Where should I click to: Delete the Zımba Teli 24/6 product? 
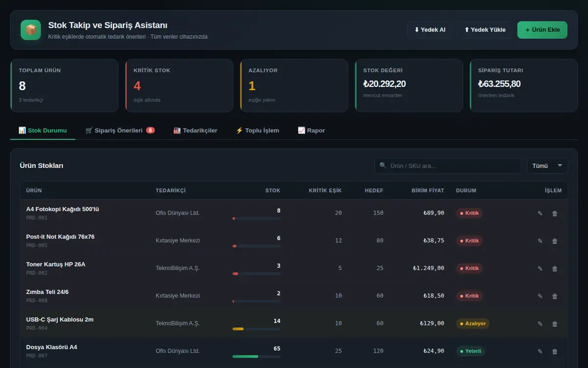click(555, 296)
